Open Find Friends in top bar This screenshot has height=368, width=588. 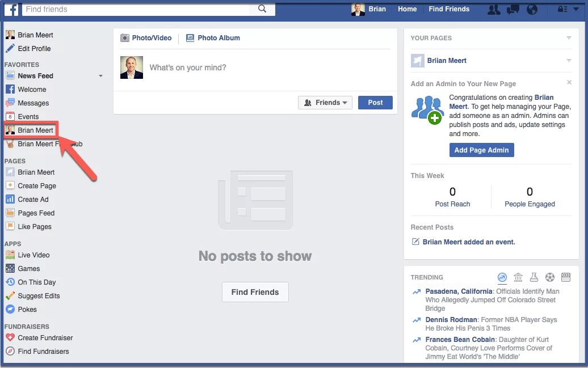449,9
